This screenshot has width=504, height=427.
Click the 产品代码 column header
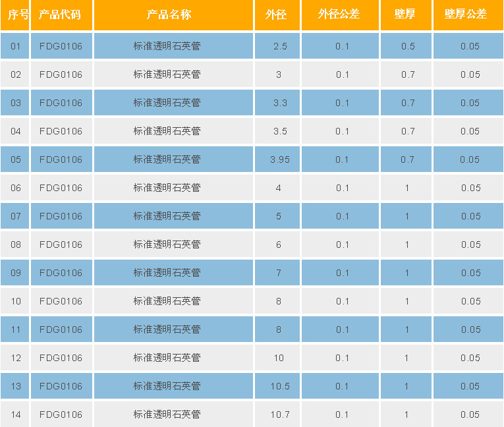pos(61,14)
